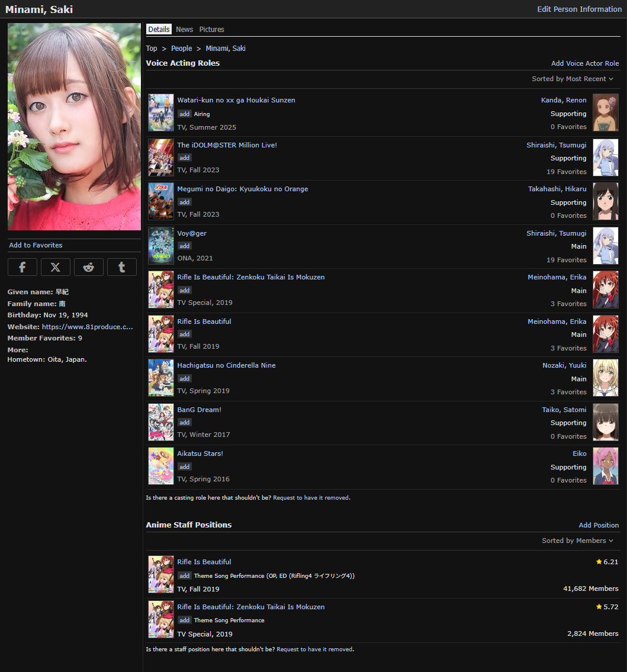
Task: Open Takahashi, Hikaru character link
Action: pyautogui.click(x=557, y=189)
